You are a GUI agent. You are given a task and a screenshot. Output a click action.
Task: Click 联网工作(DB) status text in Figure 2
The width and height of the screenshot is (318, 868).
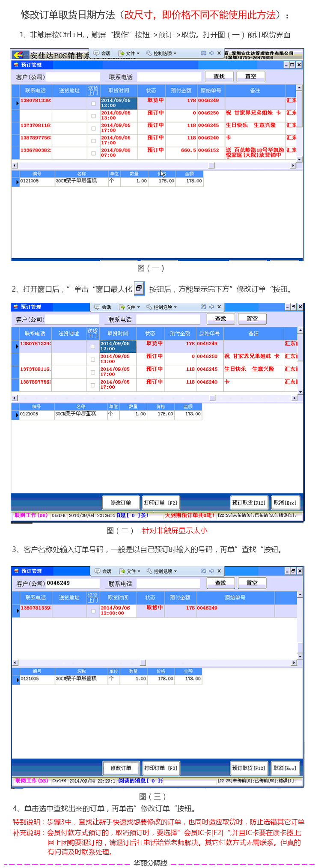(x=31, y=515)
